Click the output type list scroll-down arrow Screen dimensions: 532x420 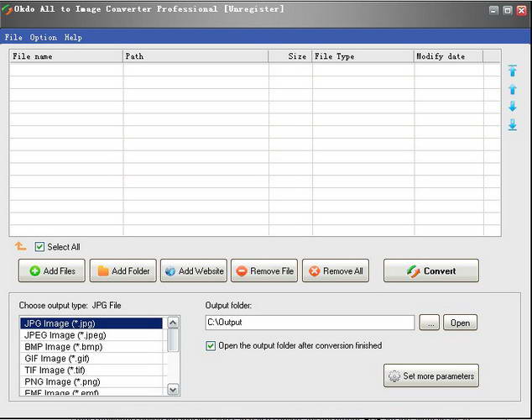[x=173, y=390]
